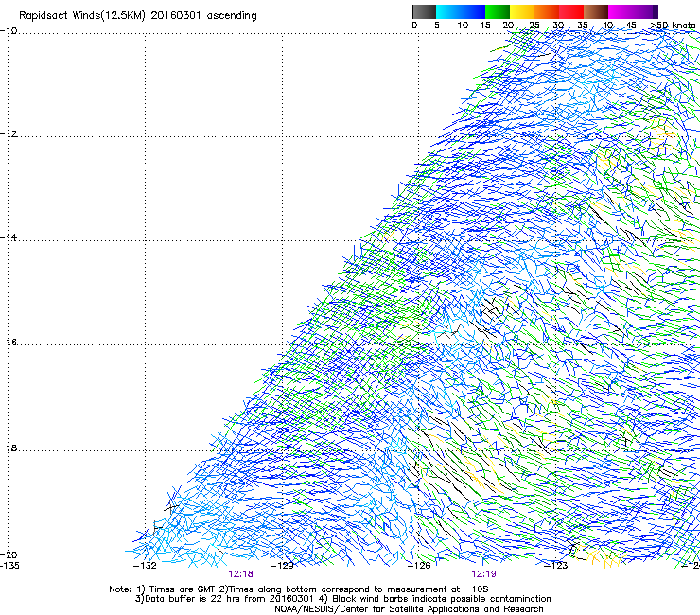Click the '-12' latitude label on left axis
Viewport: 700px width, 615px height.
point(9,134)
